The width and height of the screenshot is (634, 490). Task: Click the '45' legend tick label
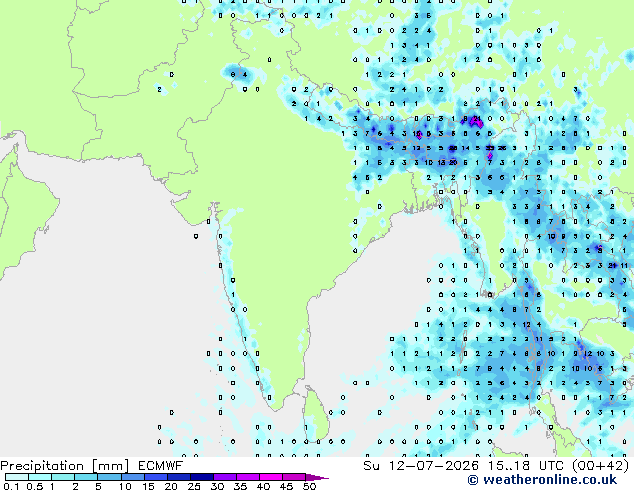click(x=287, y=486)
